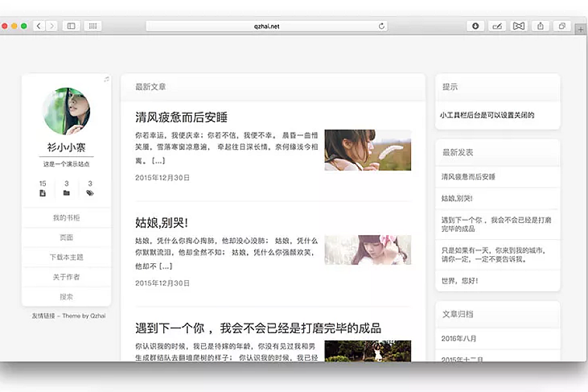Click the date under the 清风疲惫而后安睡 article
The image size is (588, 392).
[163, 178]
